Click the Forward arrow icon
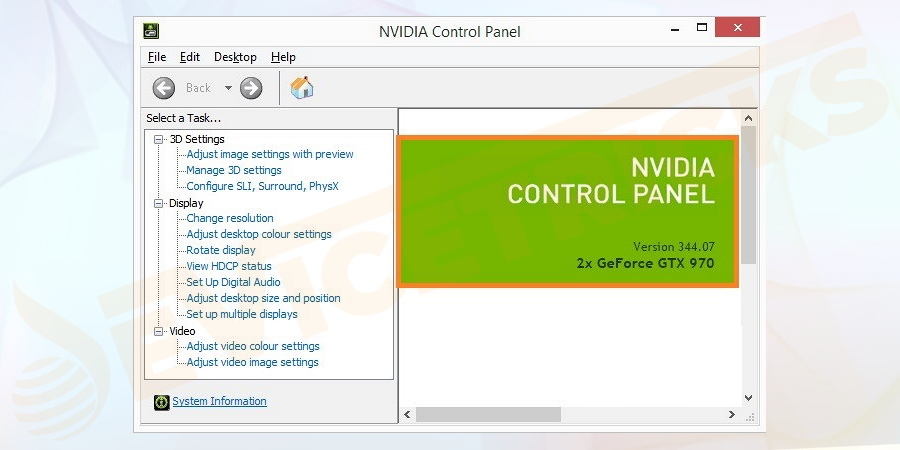The height and width of the screenshot is (450, 900). coord(251,88)
